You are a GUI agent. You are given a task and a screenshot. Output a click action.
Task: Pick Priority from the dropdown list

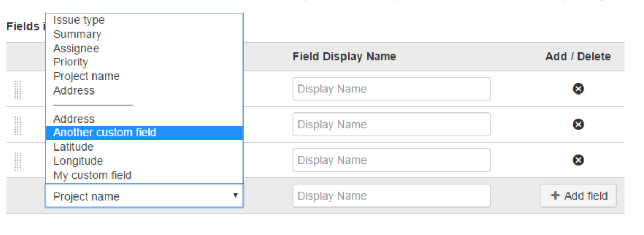[x=71, y=62]
